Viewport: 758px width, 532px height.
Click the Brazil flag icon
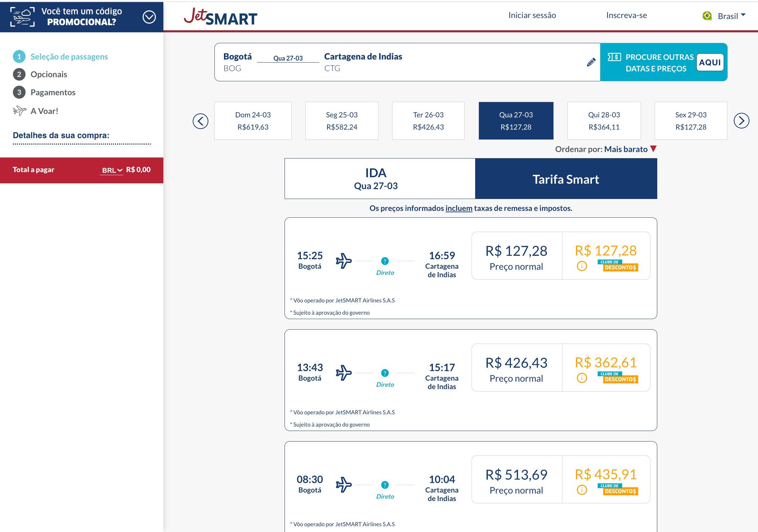[x=707, y=16]
